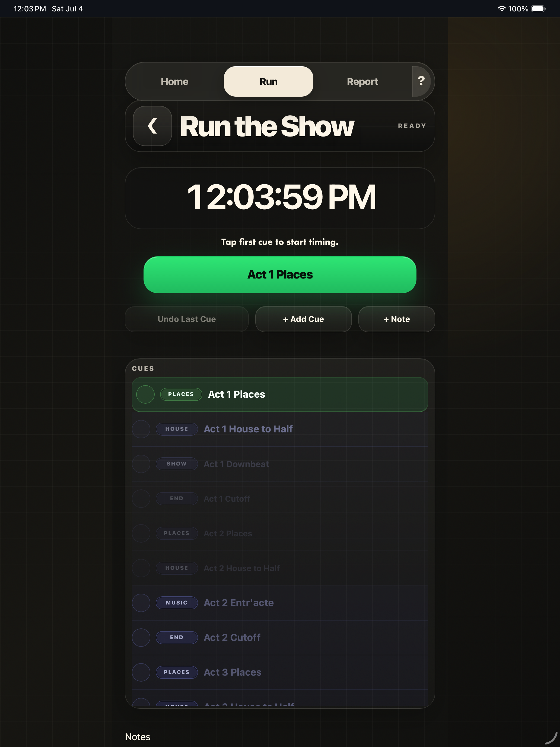Add a note with + Note
The width and height of the screenshot is (560, 747).
point(397,319)
